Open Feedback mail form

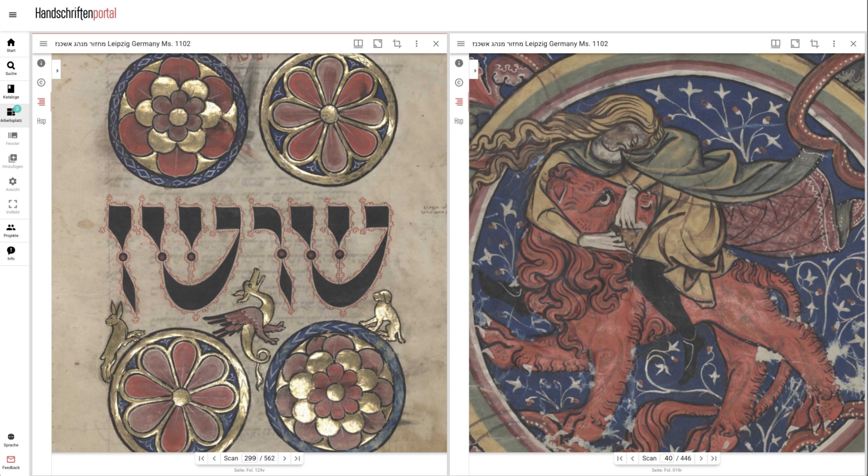[11, 462]
